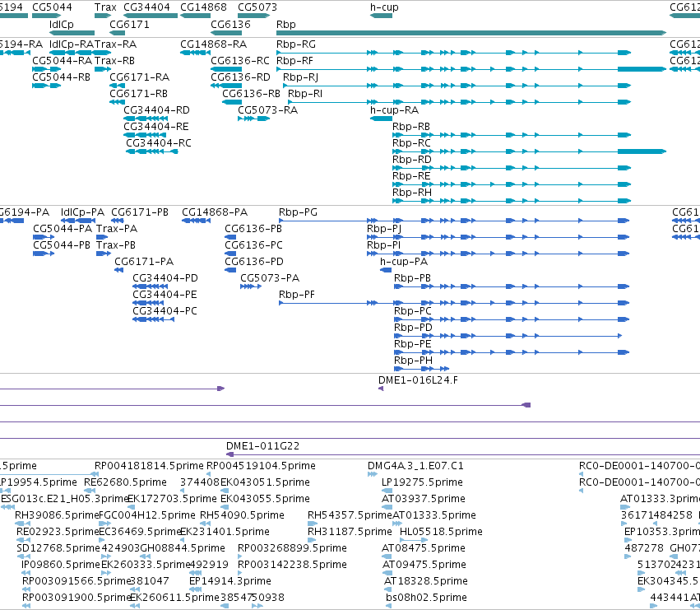Click the IdlCp gene label
This screenshot has width=700, height=610.
(62, 25)
